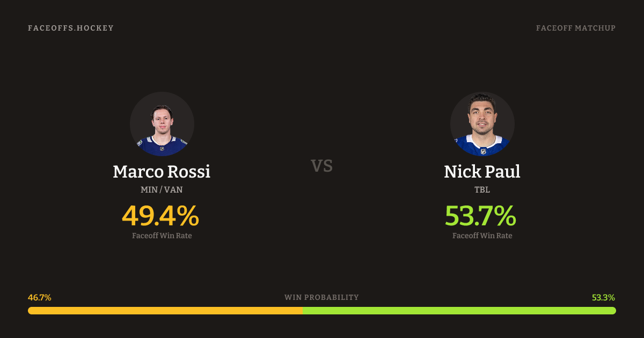Click the yellow segment of probability bar
This screenshot has height=338, width=644.
[165, 311]
